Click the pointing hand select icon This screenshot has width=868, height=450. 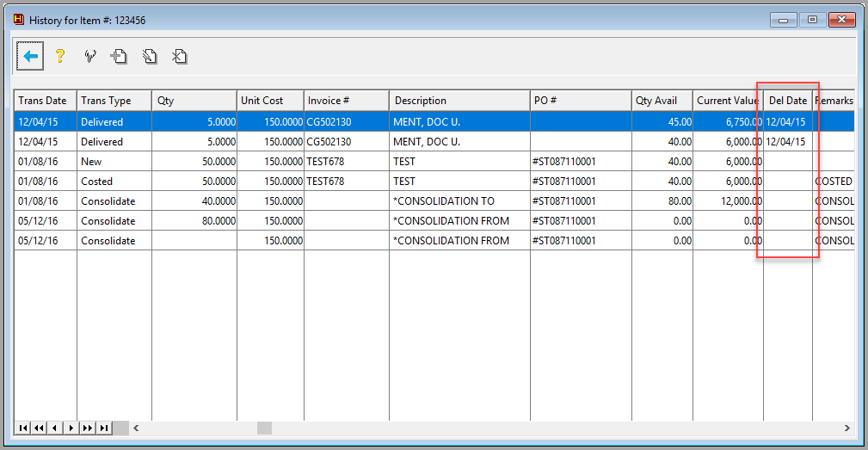point(89,56)
